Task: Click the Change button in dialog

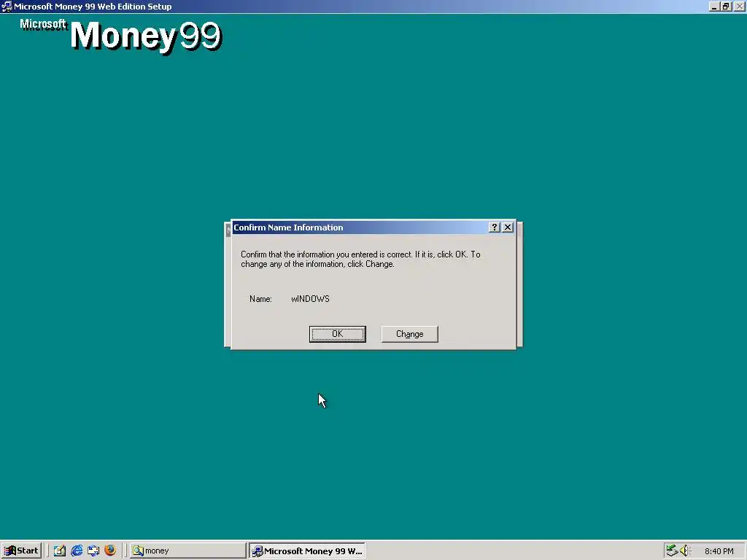Action: [409, 334]
